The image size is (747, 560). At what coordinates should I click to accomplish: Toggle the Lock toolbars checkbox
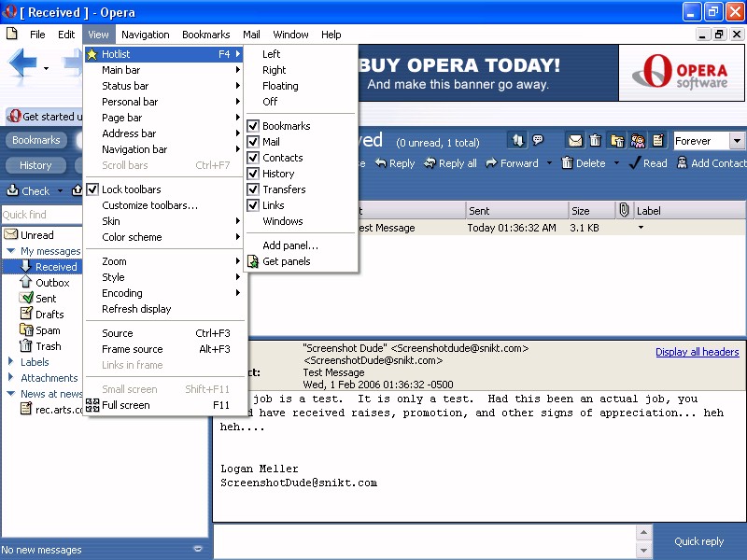92,189
